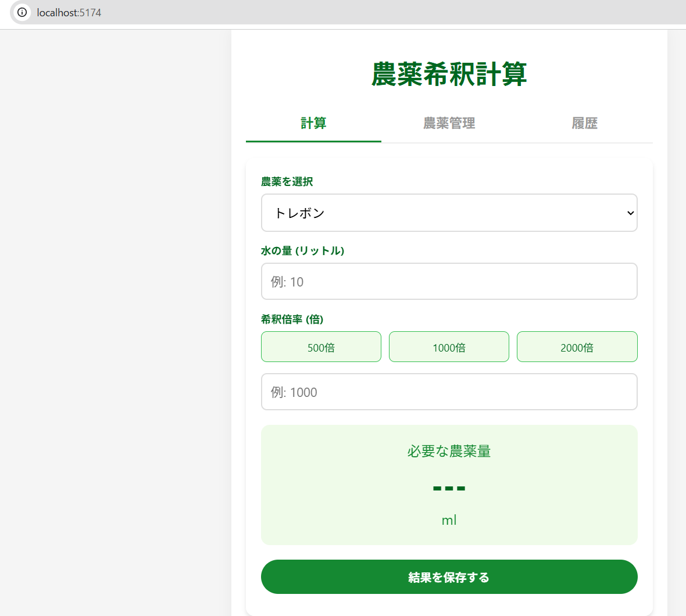The height and width of the screenshot is (616, 686).
Task: Click the 農薬を選択 label above the dropdown
Action: click(x=286, y=181)
